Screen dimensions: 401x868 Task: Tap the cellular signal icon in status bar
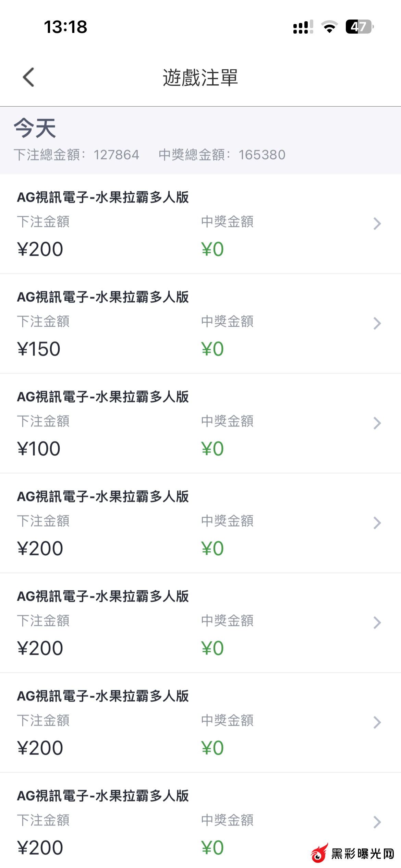tap(303, 27)
